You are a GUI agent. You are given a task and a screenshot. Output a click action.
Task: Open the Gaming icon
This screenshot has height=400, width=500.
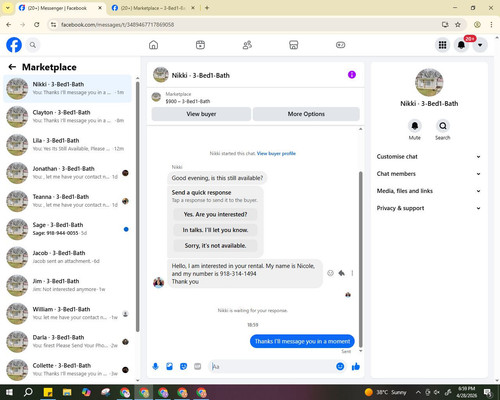tap(340, 45)
